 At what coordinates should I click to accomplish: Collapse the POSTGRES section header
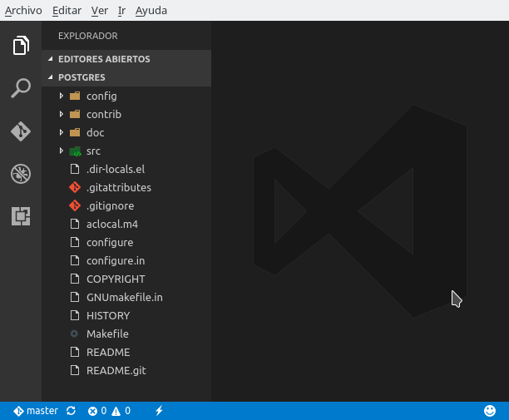pos(82,77)
